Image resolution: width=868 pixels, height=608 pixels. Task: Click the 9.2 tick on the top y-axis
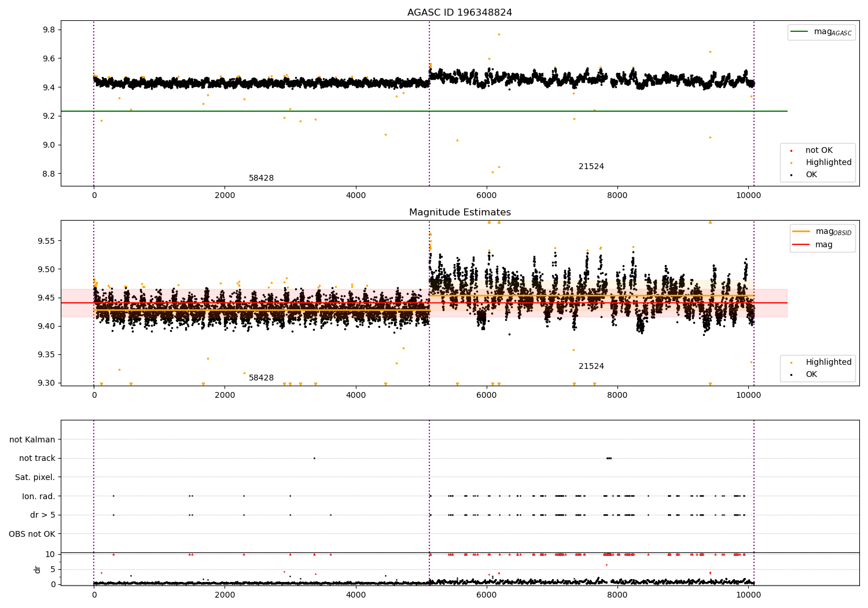(49, 116)
